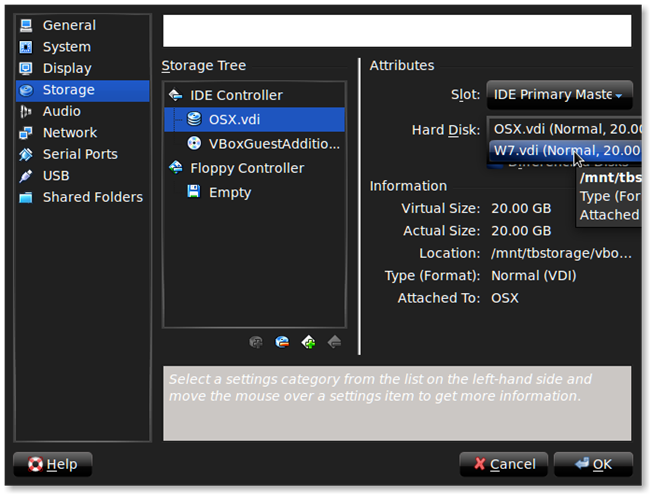This screenshot has width=650, height=494.
Task: Click the Network computers icon
Action: tap(26, 133)
